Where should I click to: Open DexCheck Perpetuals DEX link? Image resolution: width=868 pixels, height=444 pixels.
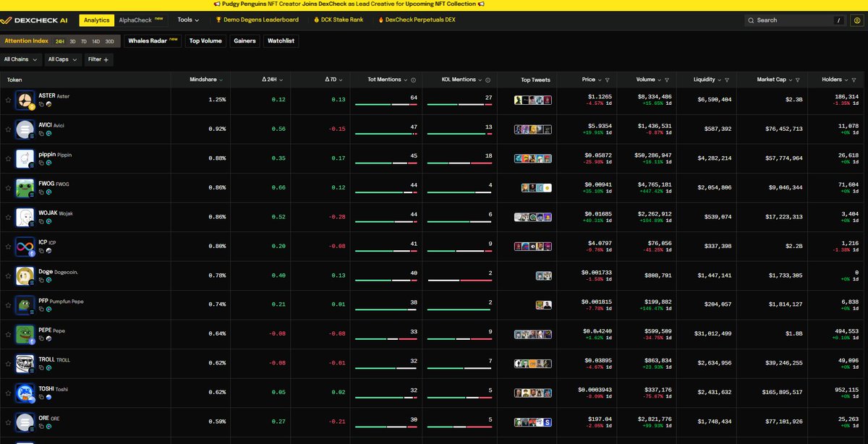point(417,20)
